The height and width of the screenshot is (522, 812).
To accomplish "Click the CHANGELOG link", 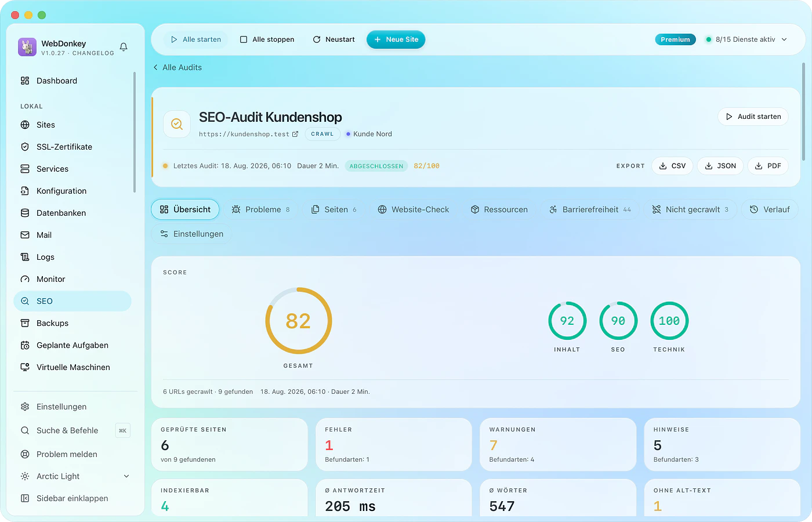I will (x=93, y=53).
